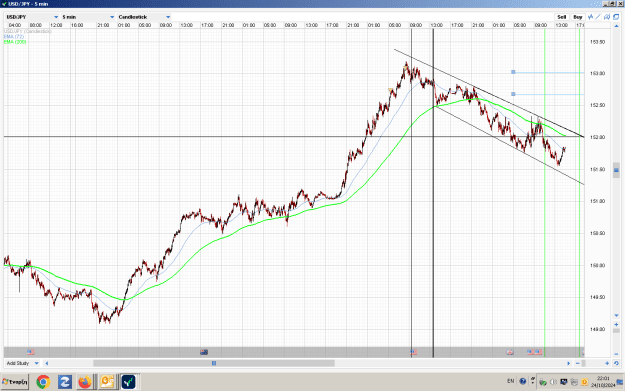Screen dimensions: 625x391
Task: Open the blue arrows app in taskbar
Action: point(65,382)
